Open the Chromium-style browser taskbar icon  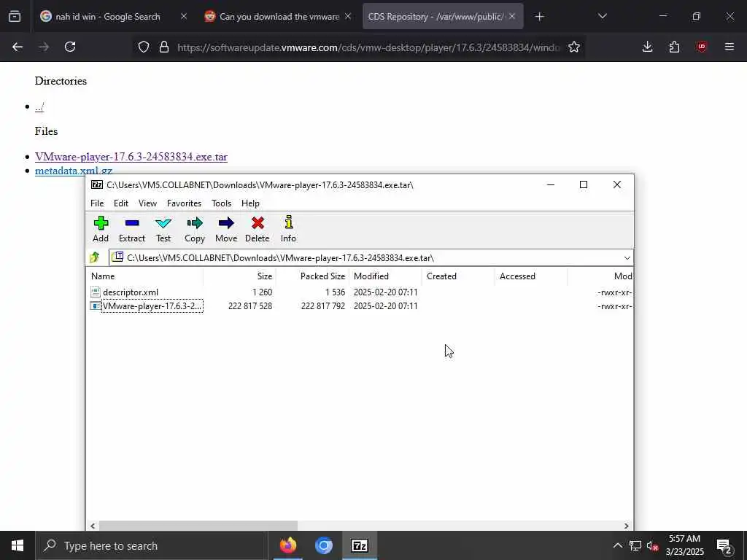point(323,545)
